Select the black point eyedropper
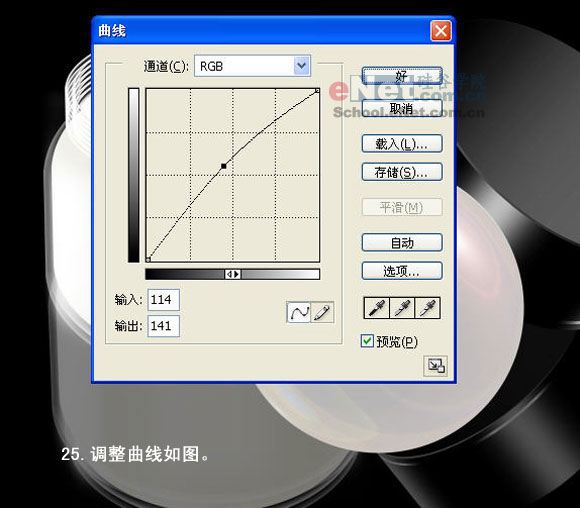 377,307
